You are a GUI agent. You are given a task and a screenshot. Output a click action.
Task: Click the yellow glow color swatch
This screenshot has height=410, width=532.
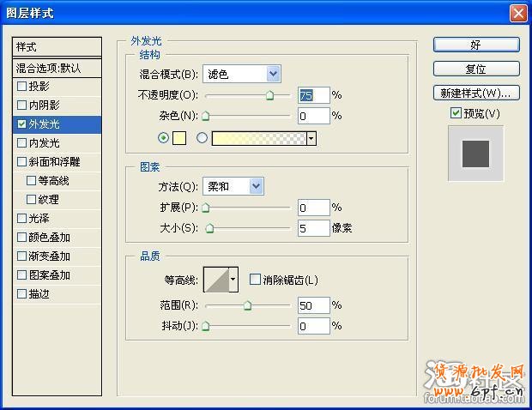[180, 137]
